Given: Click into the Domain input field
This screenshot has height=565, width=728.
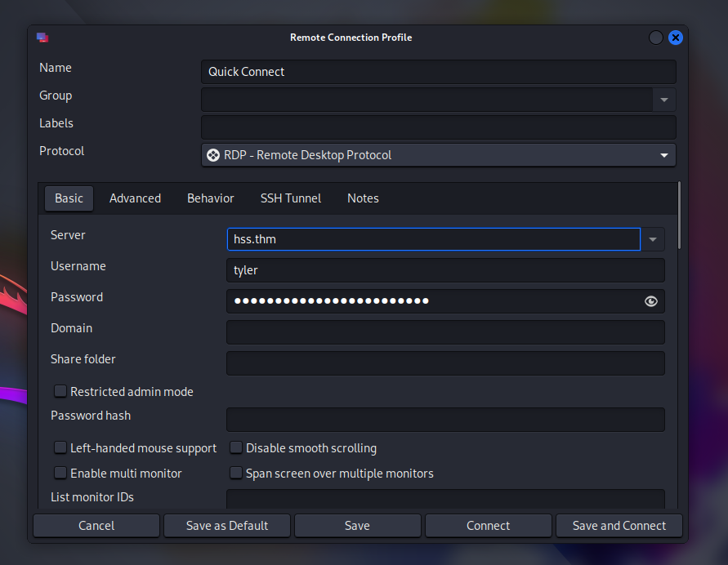Looking at the screenshot, I should click(x=444, y=332).
